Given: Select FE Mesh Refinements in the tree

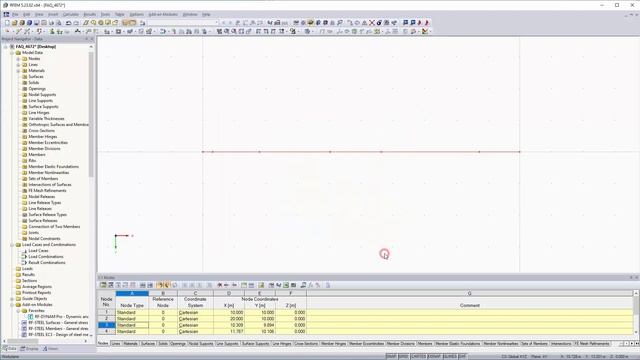Looking at the screenshot, I should pyautogui.click(x=47, y=191).
